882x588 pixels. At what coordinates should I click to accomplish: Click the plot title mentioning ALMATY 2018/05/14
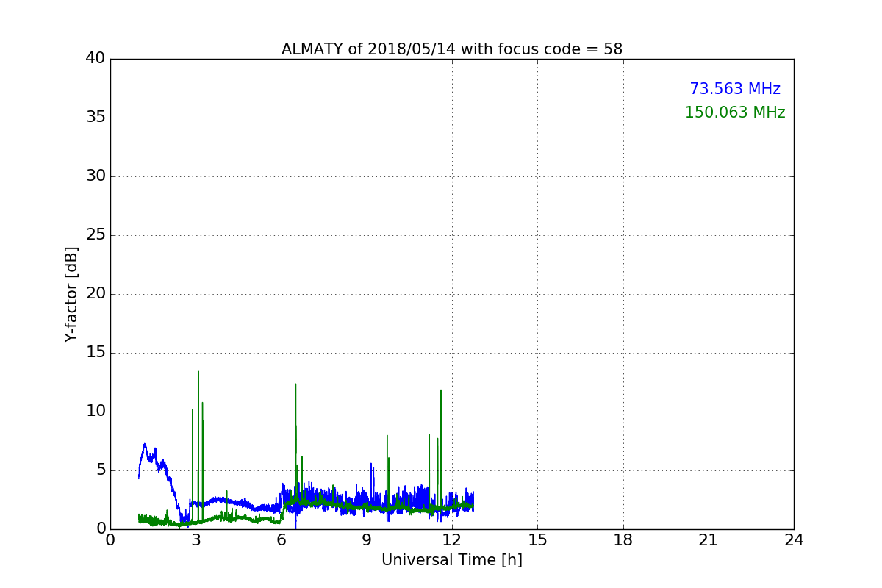tap(452, 49)
